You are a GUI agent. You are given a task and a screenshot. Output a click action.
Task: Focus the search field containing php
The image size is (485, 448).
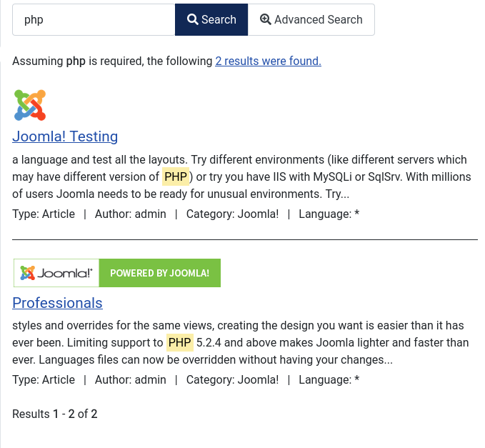pos(94,20)
